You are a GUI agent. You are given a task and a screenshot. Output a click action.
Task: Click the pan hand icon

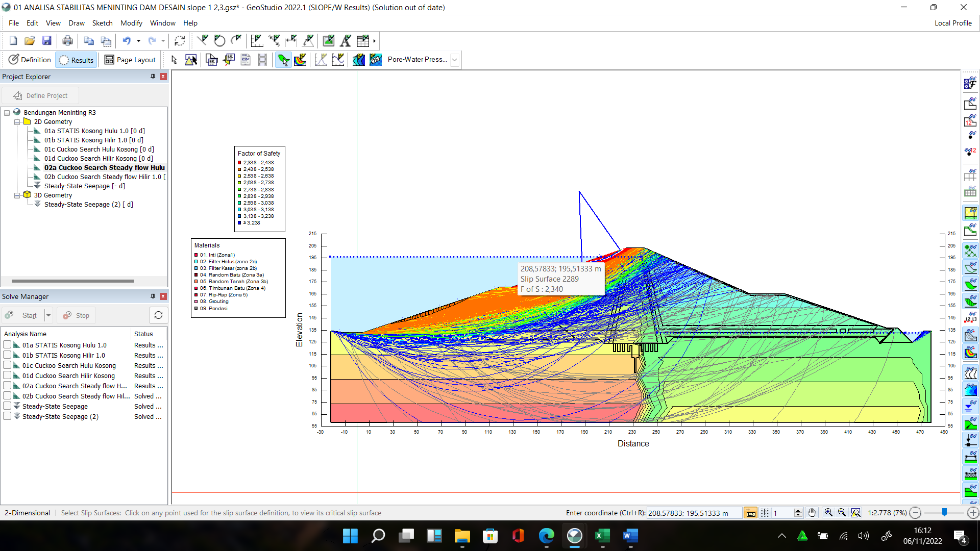(x=812, y=513)
